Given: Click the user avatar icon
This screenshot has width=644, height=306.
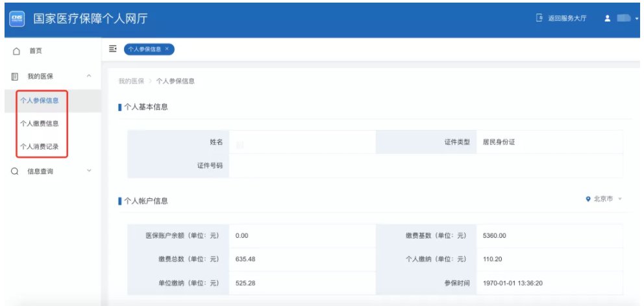Looking at the screenshot, I should click(607, 18).
